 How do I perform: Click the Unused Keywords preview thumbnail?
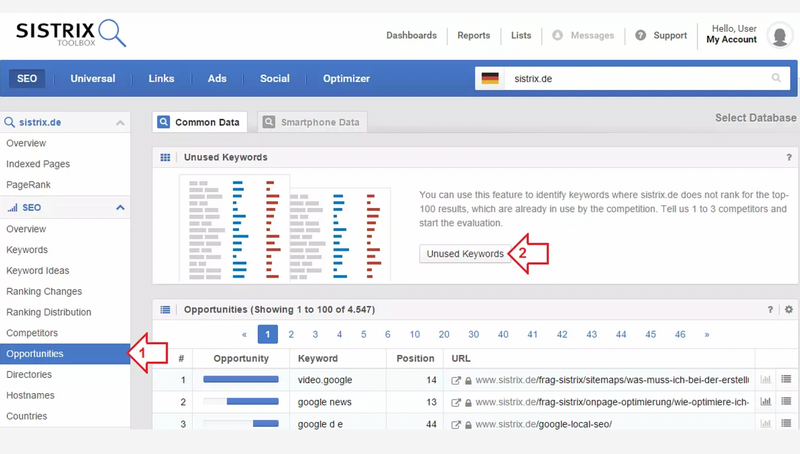click(285, 228)
